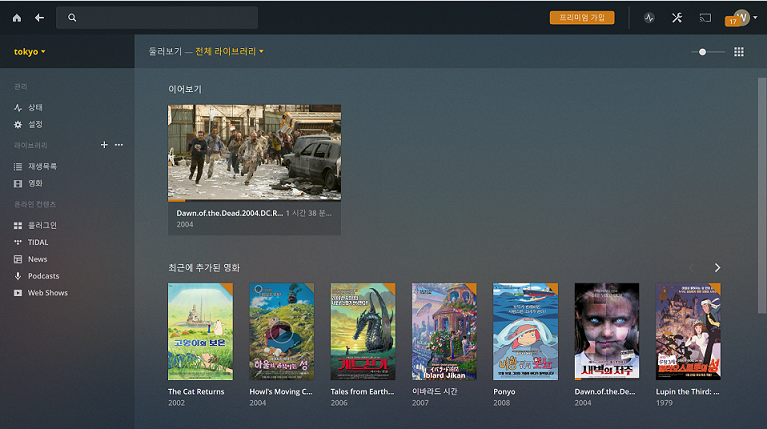This screenshot has width=767, height=429.
Task: Click the 플러그인 plugins icon
Action: (18, 226)
